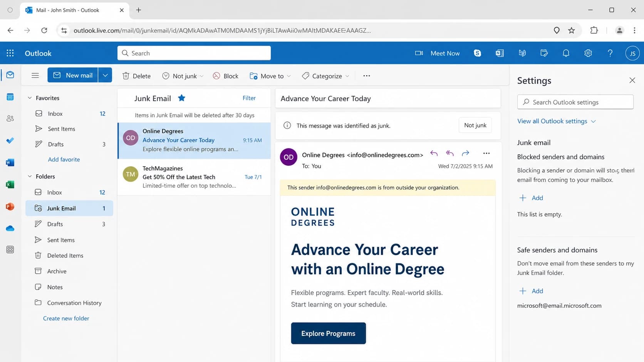The width and height of the screenshot is (644, 362).
Task: Open the Skype icon in header
Action: click(477, 53)
